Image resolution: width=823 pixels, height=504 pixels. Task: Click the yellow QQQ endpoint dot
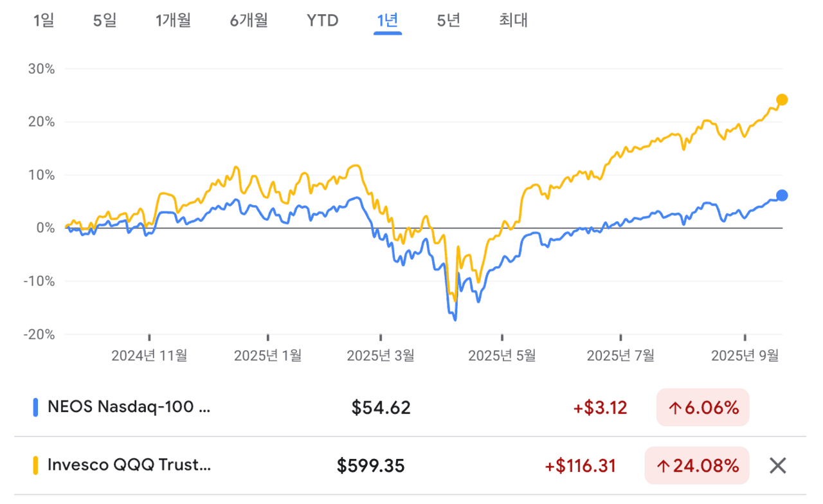[782, 100]
